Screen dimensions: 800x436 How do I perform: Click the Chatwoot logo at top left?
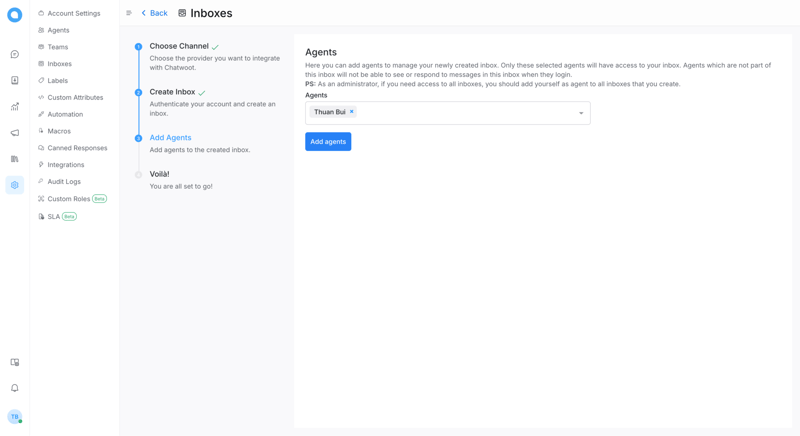15,15
